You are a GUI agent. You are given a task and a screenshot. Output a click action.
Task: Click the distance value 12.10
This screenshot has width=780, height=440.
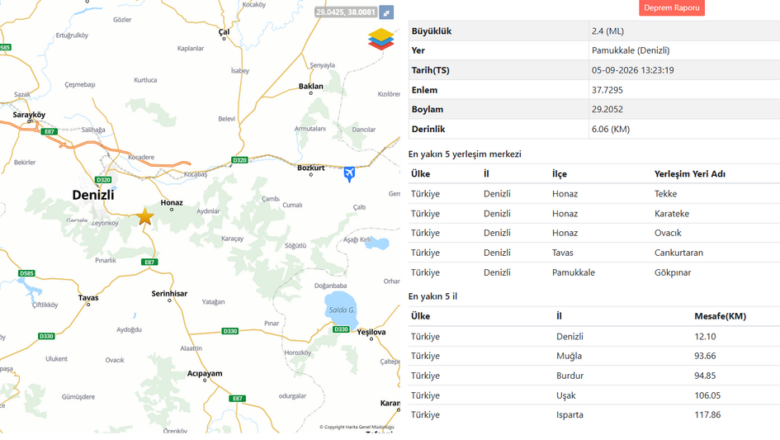[x=705, y=337]
